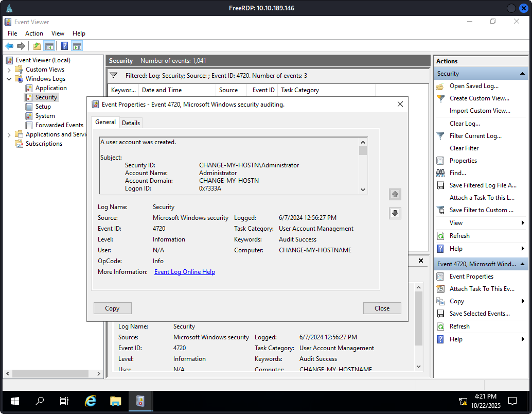
Task: Open Help submenu arrow under Event 4720
Action: pos(523,339)
